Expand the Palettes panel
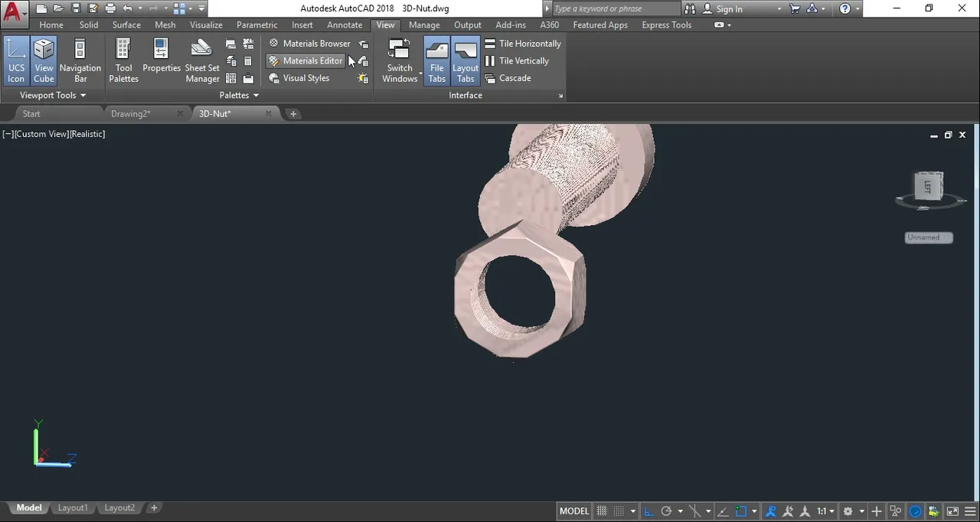980x522 pixels. coord(239,96)
